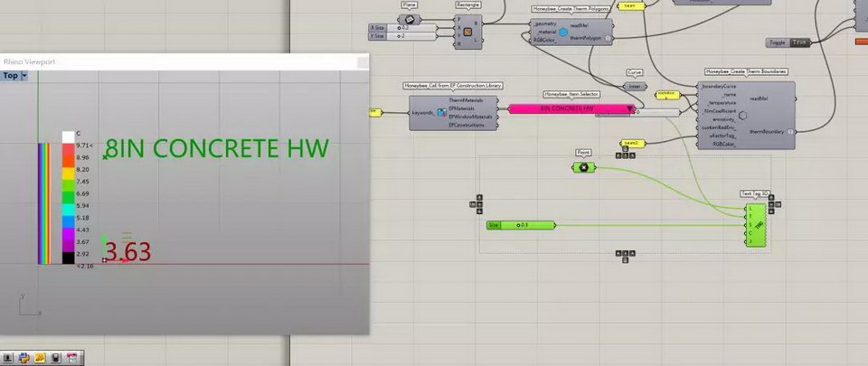Click the EP Construction Library component icon
Image resolution: width=868 pixels, height=366 pixels.
tap(441, 113)
